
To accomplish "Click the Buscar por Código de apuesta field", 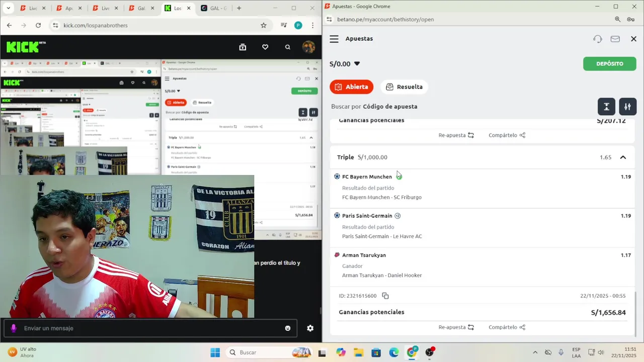I will (x=374, y=107).
